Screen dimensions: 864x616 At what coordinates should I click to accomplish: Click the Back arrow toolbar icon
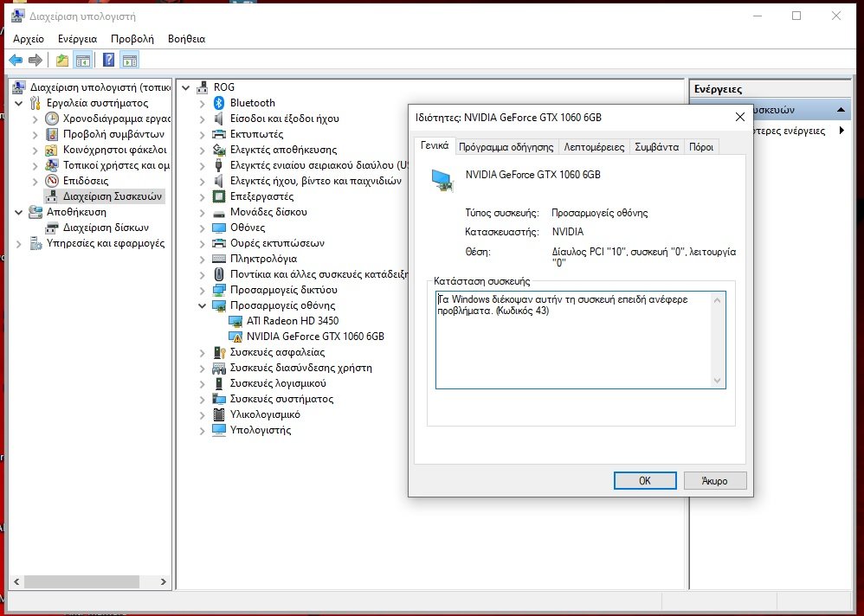(x=16, y=60)
